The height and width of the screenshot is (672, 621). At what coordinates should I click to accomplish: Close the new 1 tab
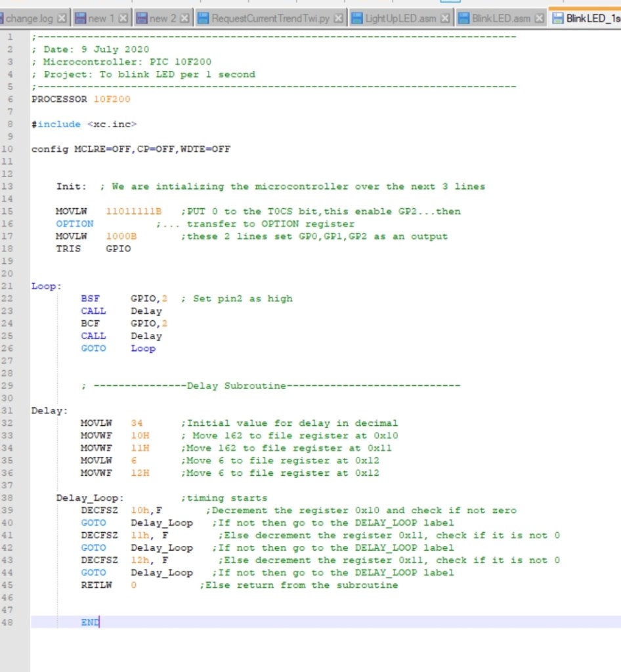pyautogui.click(x=123, y=18)
